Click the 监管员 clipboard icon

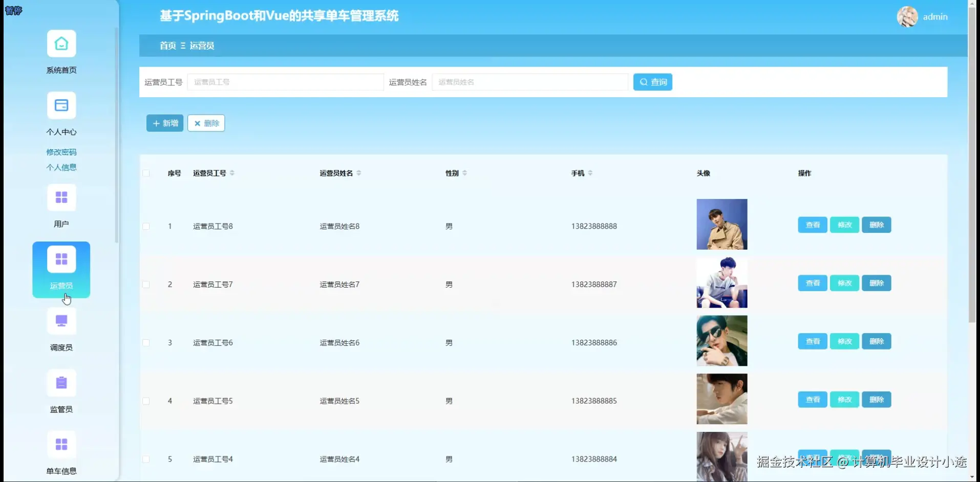(x=61, y=383)
